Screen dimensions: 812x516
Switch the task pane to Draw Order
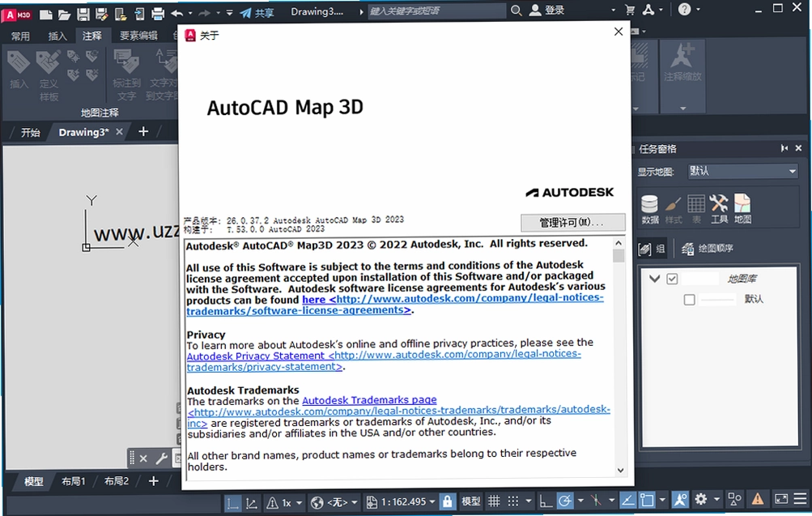coord(707,249)
